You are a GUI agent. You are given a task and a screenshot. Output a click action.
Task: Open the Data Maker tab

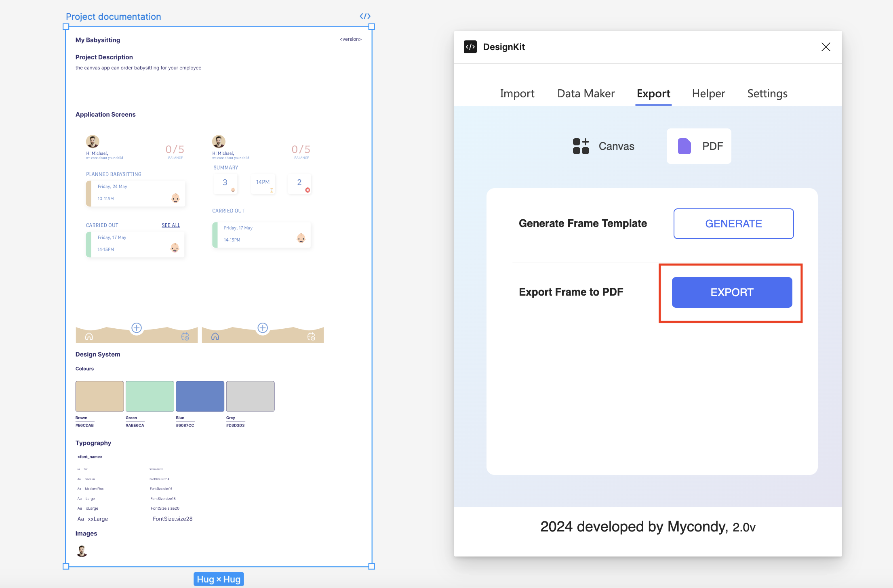[x=586, y=94]
